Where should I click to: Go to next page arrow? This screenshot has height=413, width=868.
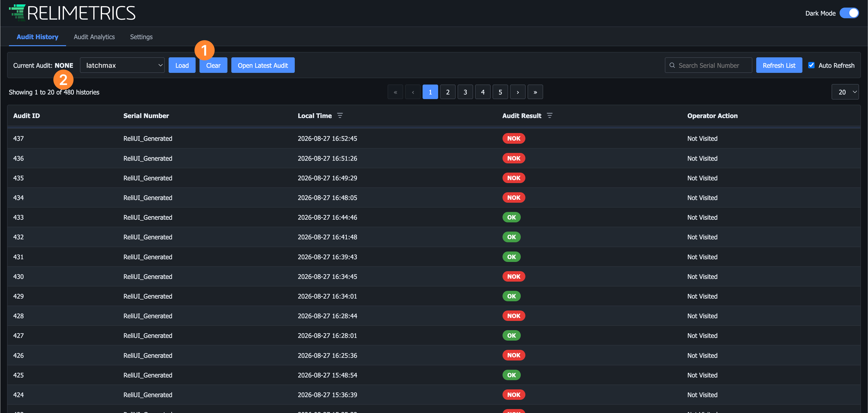[x=517, y=92]
